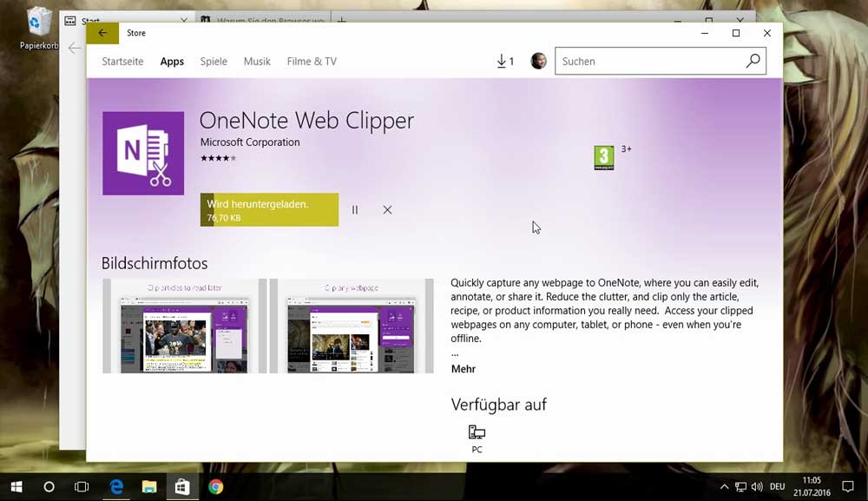This screenshot has height=501, width=868.
Task: Open the Startseite tab
Action: coord(122,62)
